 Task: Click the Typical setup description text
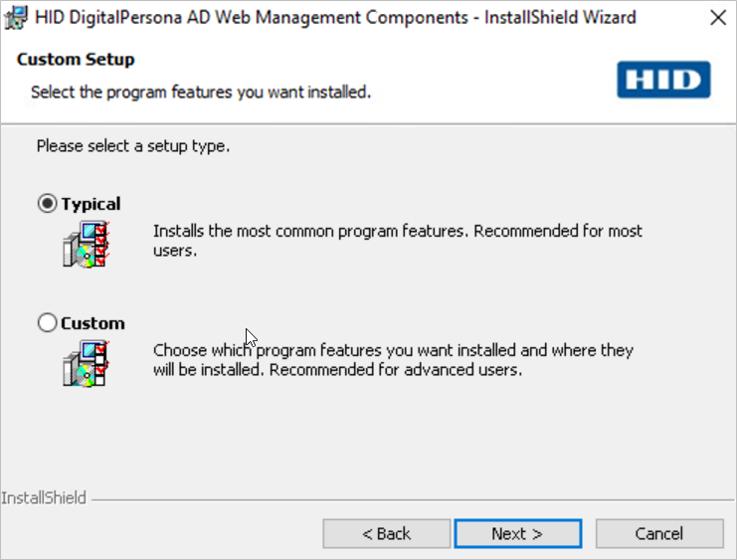coord(397,241)
